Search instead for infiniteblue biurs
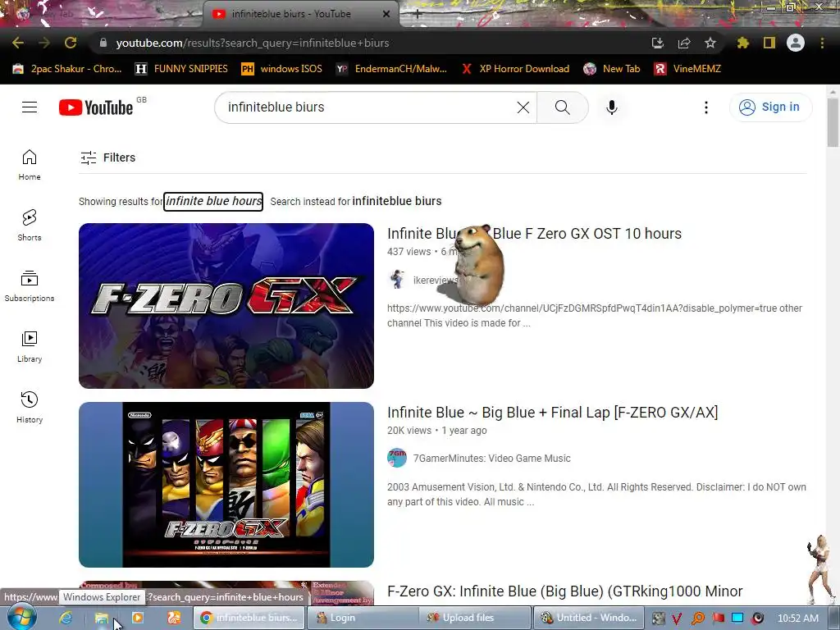Screen dimensions: 840x630 click(397, 201)
